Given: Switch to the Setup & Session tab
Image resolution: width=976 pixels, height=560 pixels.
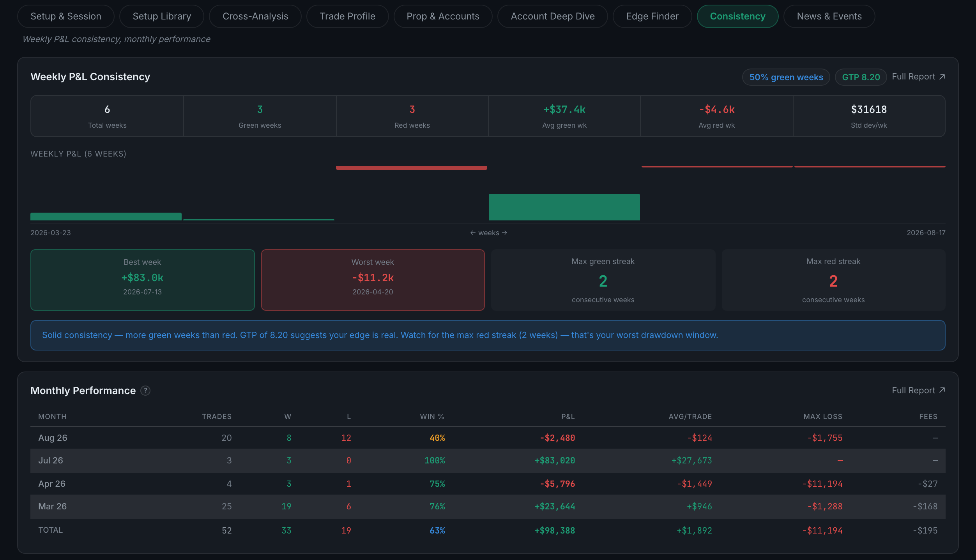Looking at the screenshot, I should coord(66,16).
